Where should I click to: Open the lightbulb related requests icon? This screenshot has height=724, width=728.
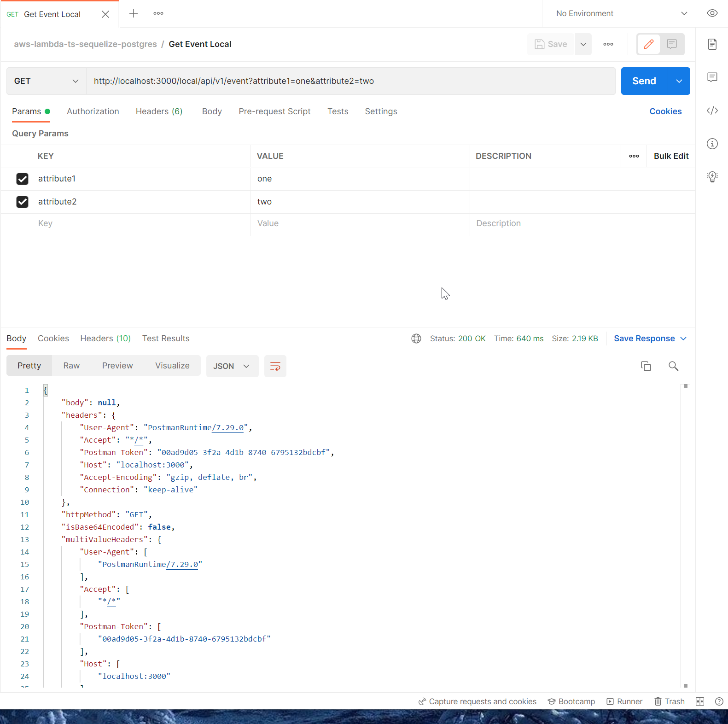coord(712,177)
